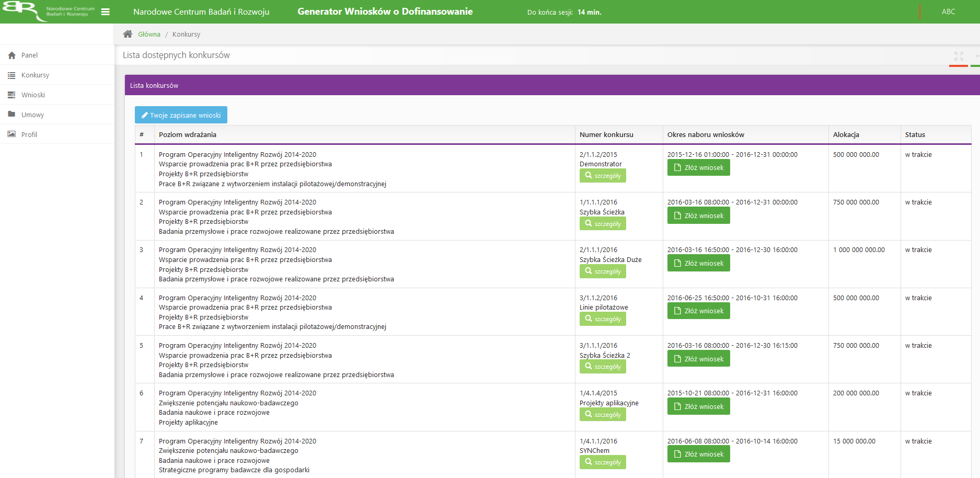
Task: Click 'Strategiczne programy badawcze dla gospodarki' text
Action: pyautogui.click(x=234, y=470)
